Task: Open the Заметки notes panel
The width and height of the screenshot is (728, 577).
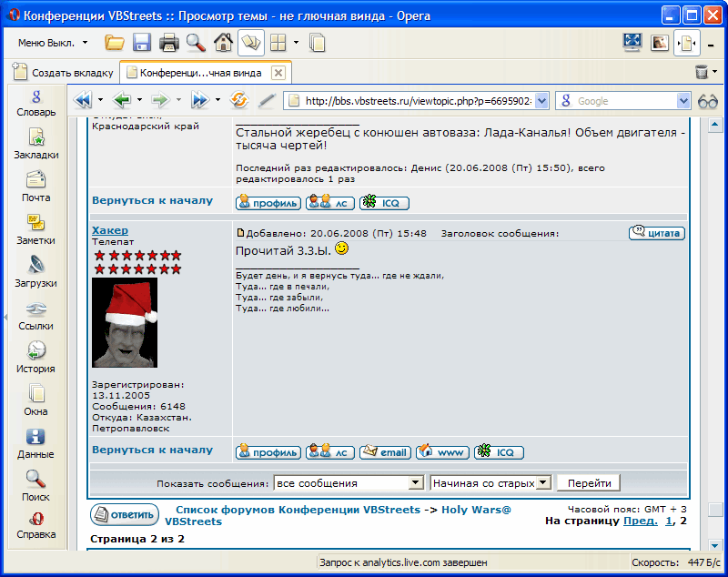Action: click(36, 229)
